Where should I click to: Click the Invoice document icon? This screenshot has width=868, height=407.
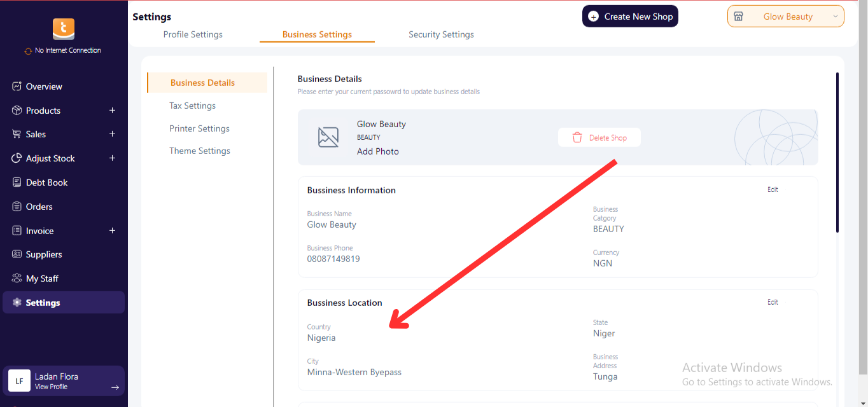17,231
